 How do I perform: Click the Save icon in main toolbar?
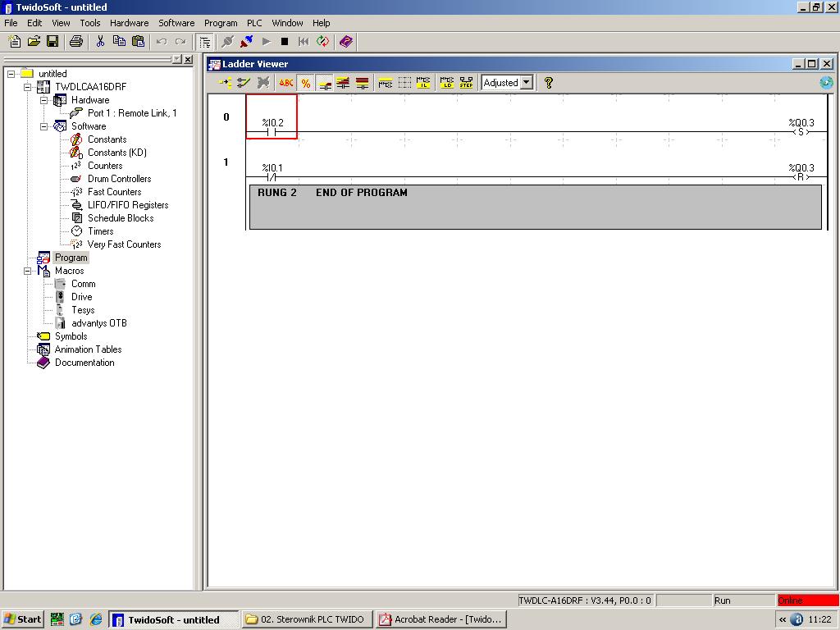pyautogui.click(x=52, y=41)
